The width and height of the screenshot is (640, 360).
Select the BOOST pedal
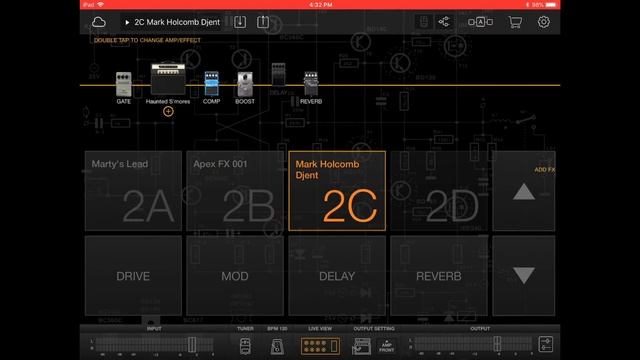coord(245,84)
